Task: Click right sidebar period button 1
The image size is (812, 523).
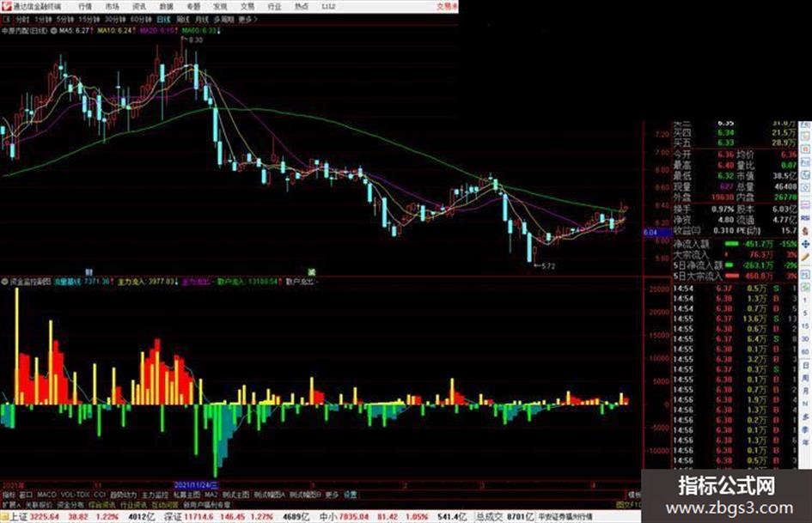Action: click(x=805, y=300)
